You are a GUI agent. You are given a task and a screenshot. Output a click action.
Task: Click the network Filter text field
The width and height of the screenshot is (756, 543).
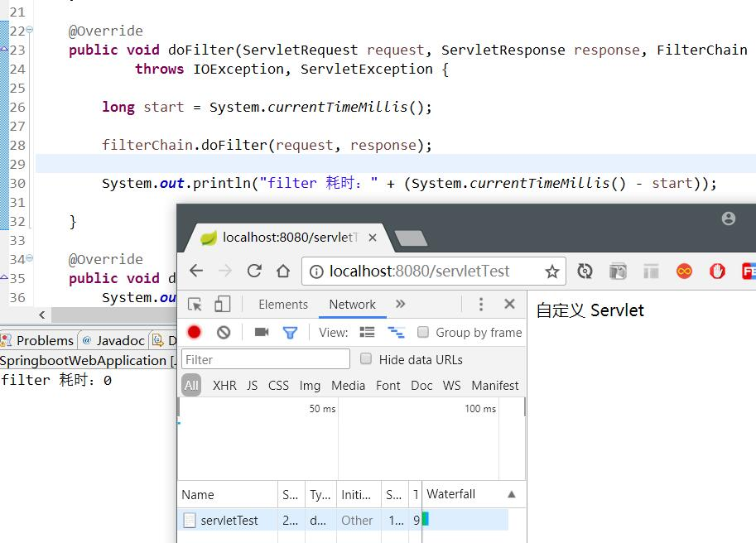(x=266, y=359)
